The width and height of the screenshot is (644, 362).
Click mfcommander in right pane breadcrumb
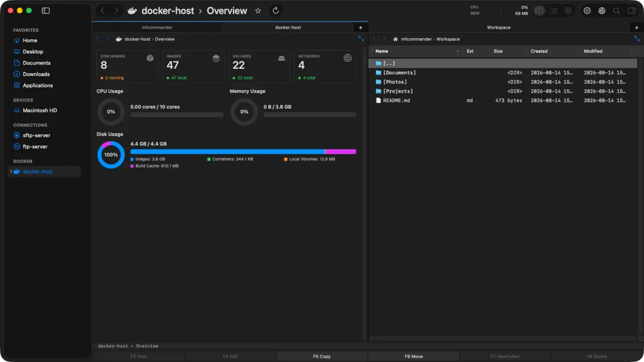point(416,39)
